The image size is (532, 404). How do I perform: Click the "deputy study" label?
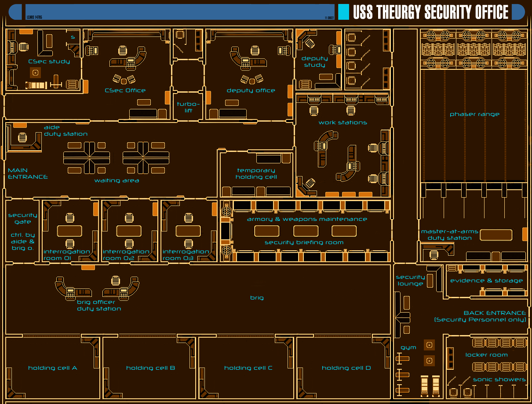pos(314,61)
